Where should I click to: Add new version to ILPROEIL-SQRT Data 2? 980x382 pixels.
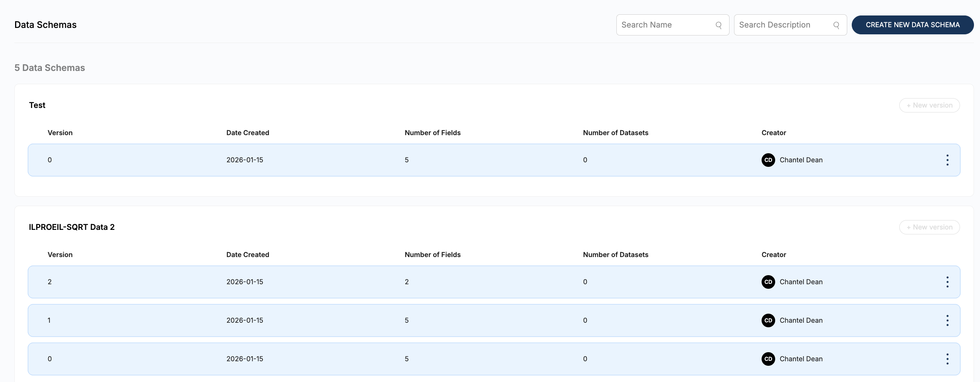tap(929, 227)
